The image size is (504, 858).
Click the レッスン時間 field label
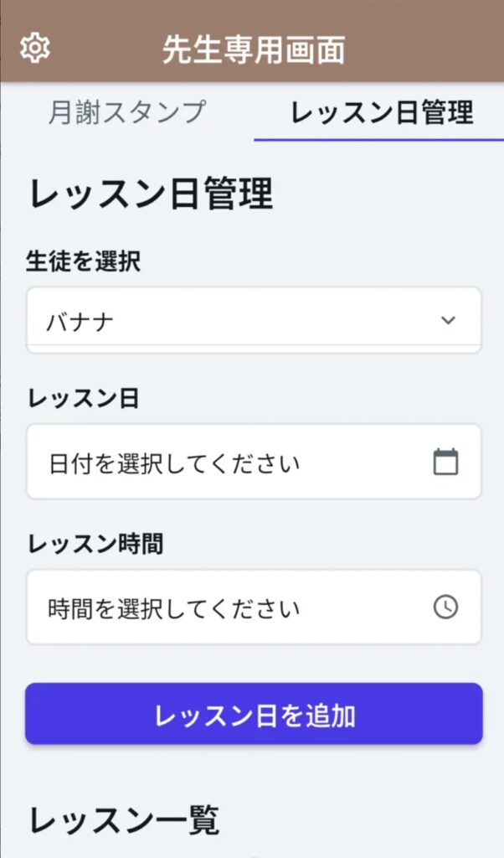pyautogui.click(x=95, y=545)
